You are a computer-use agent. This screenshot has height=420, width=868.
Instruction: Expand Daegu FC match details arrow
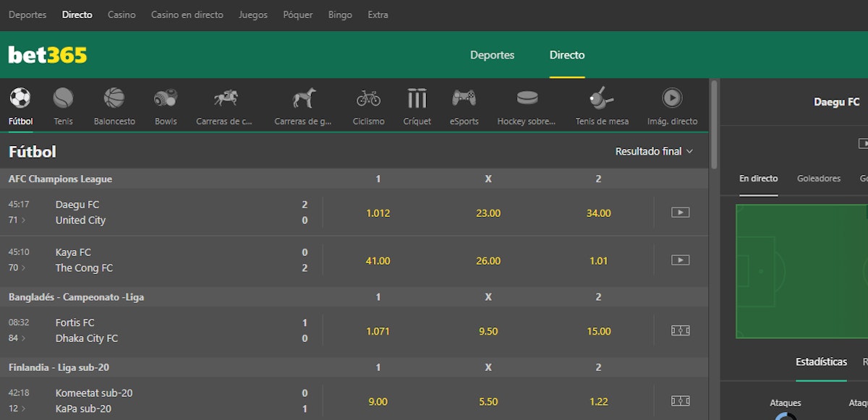point(23,220)
